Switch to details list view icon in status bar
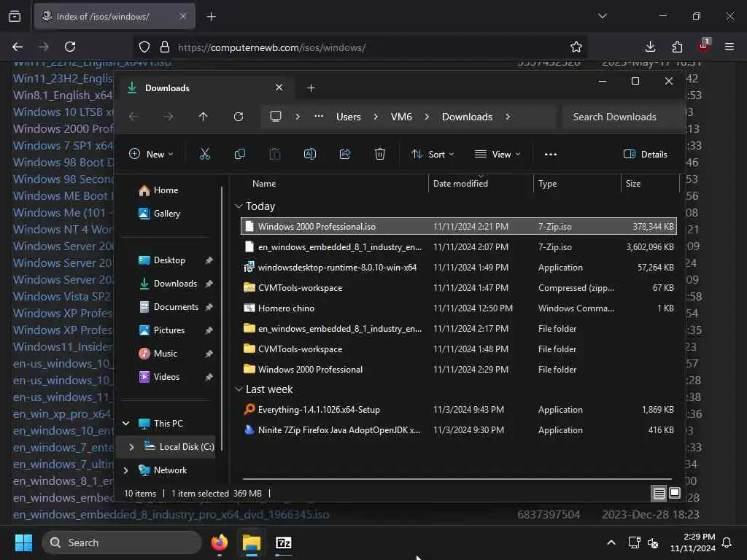 [x=659, y=494]
